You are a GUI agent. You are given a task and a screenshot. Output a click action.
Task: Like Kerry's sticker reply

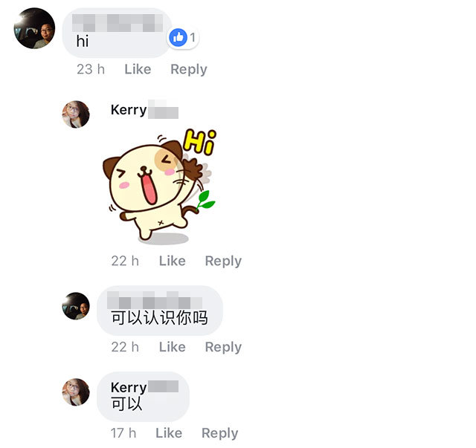[x=173, y=261]
